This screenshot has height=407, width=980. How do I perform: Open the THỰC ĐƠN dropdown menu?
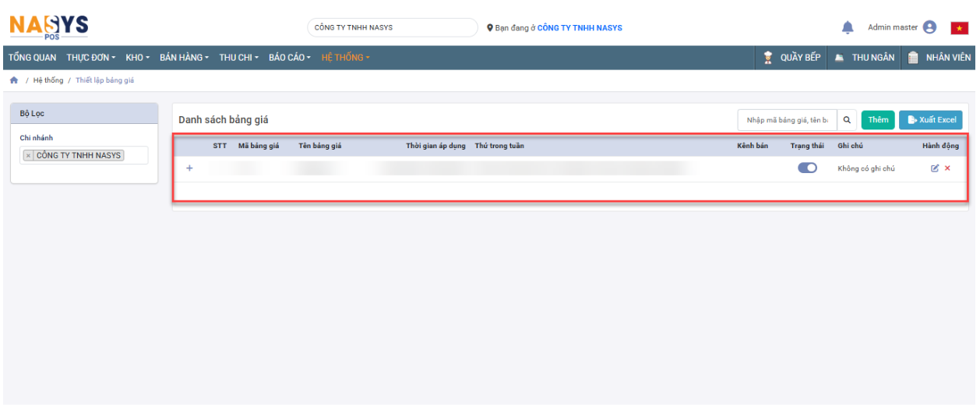[90, 58]
